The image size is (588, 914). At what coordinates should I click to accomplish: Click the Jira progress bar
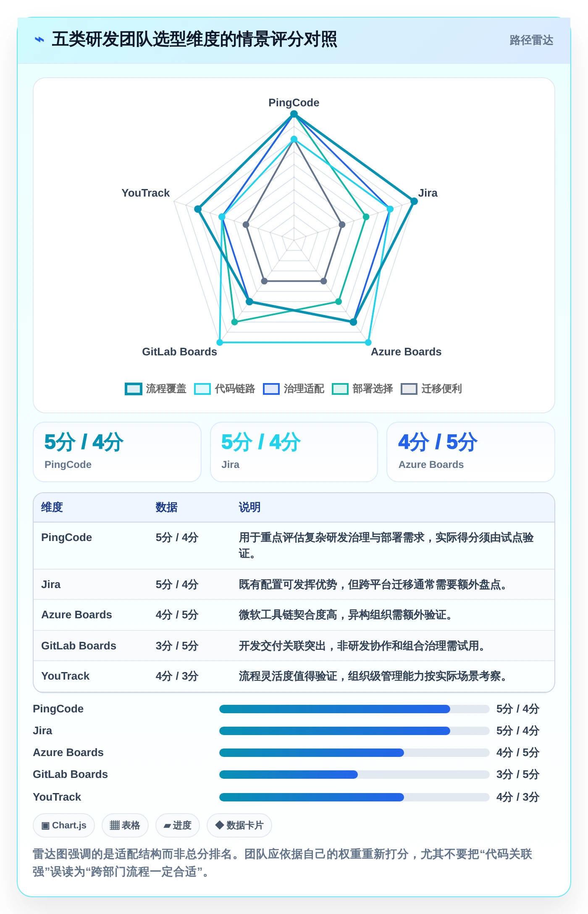click(x=354, y=731)
